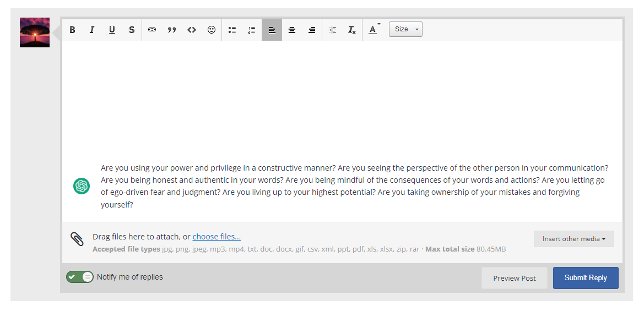Image resolution: width=644 pixels, height=311 pixels.
Task: Insert a numbered list
Action: [x=252, y=30]
